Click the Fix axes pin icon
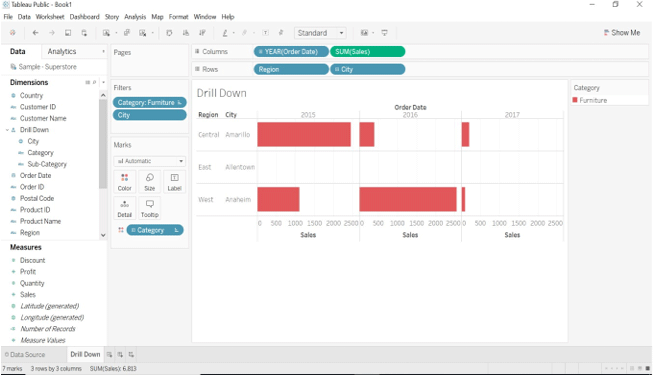 tap(281, 33)
